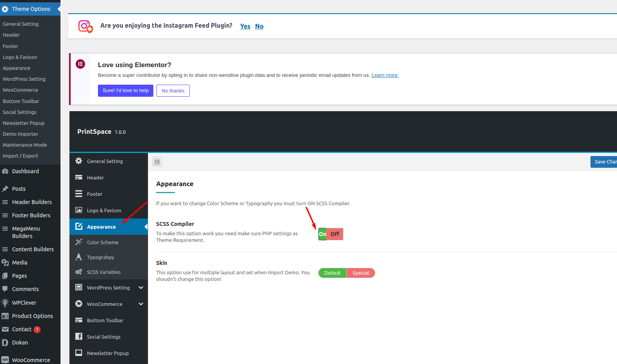Click the WooCommerce logo icon in admin sidebar
This screenshot has height=364, width=617.
pyautogui.click(x=5, y=360)
